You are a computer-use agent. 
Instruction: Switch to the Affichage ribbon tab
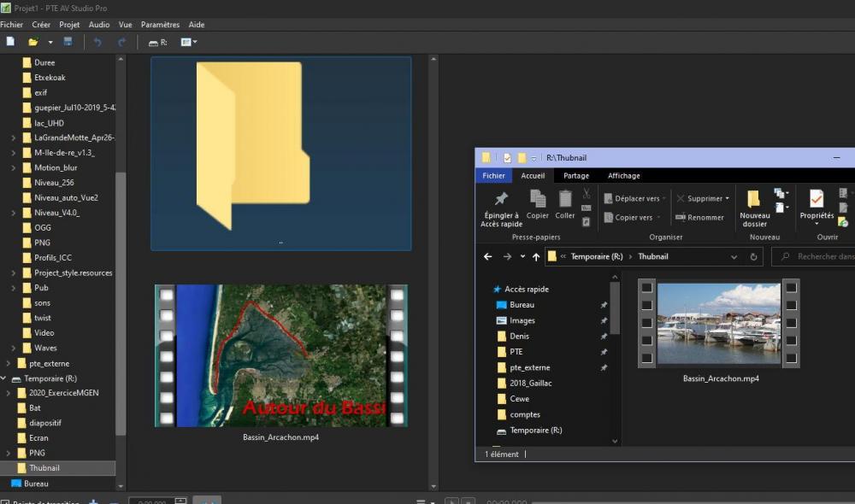pyautogui.click(x=623, y=176)
